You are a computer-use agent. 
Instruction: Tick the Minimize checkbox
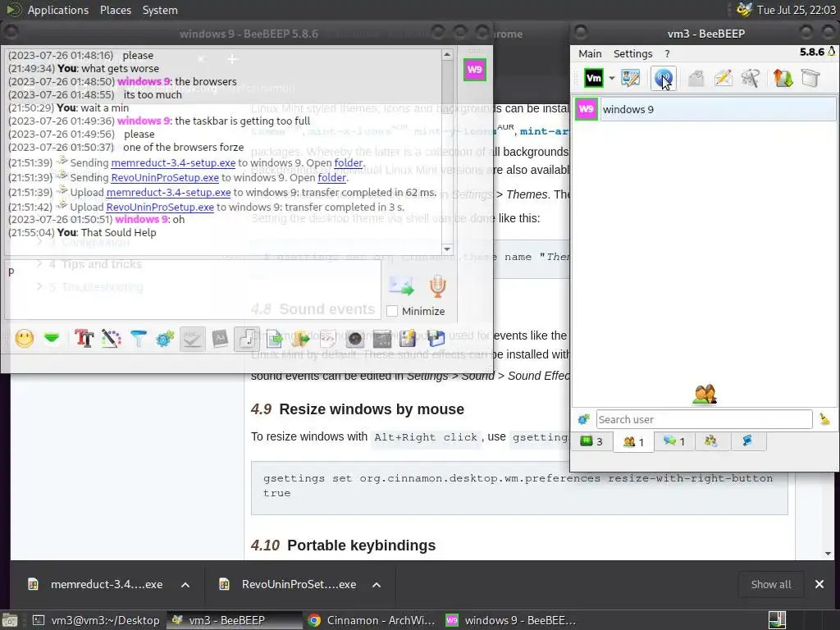(392, 311)
